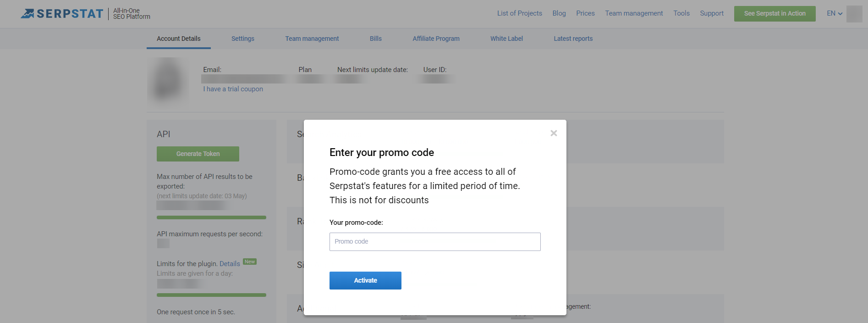This screenshot has height=323, width=868.
Task: Click the API results progress bar
Action: [x=211, y=217]
